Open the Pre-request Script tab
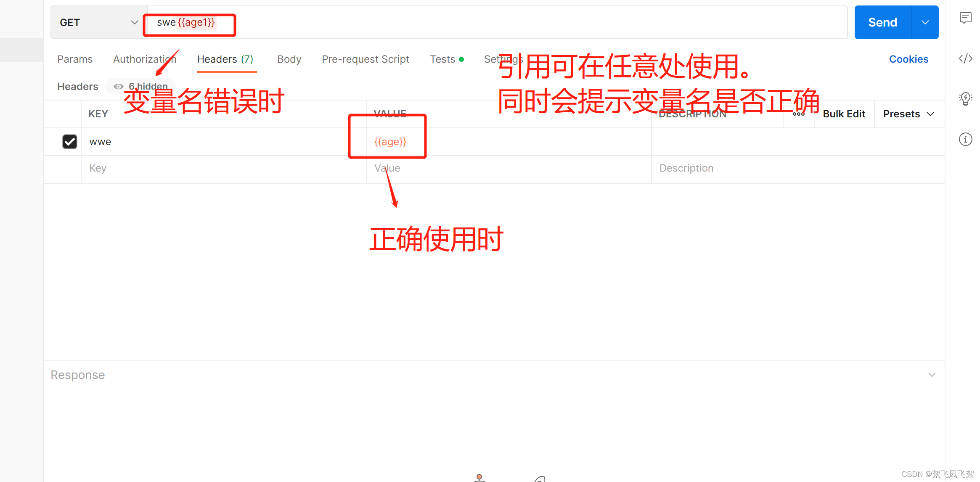 point(365,59)
